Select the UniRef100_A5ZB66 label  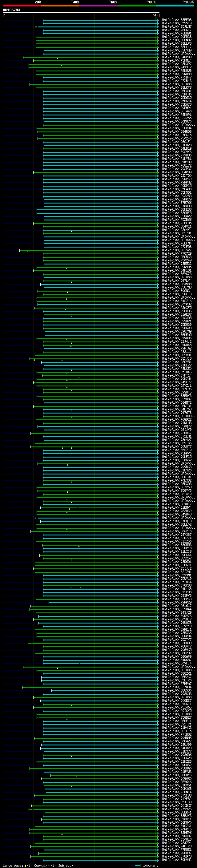tap(176, 220)
